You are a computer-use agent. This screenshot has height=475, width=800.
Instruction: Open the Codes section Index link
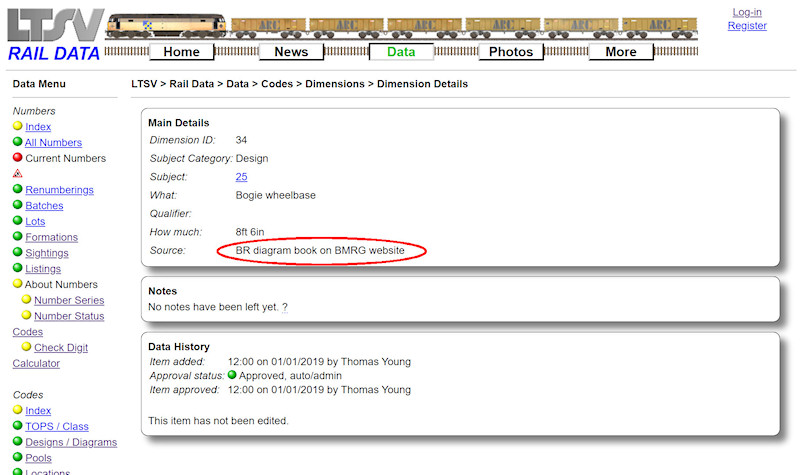point(38,411)
